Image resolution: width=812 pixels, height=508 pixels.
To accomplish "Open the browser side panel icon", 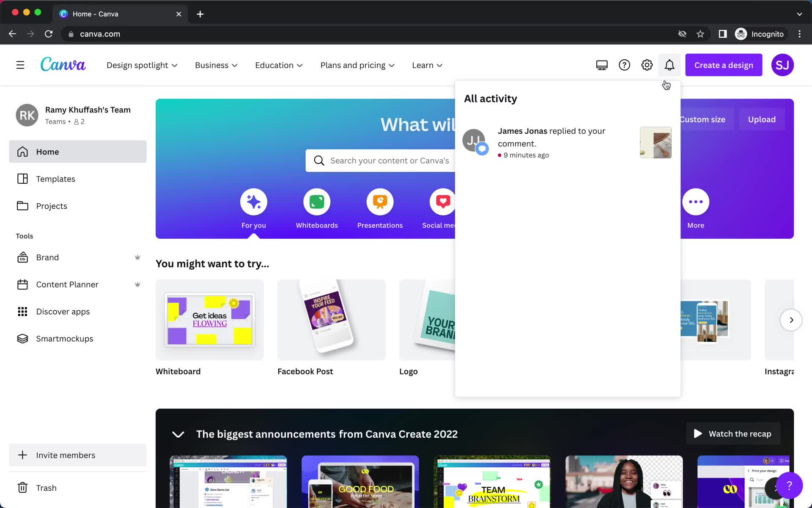I will point(723,34).
